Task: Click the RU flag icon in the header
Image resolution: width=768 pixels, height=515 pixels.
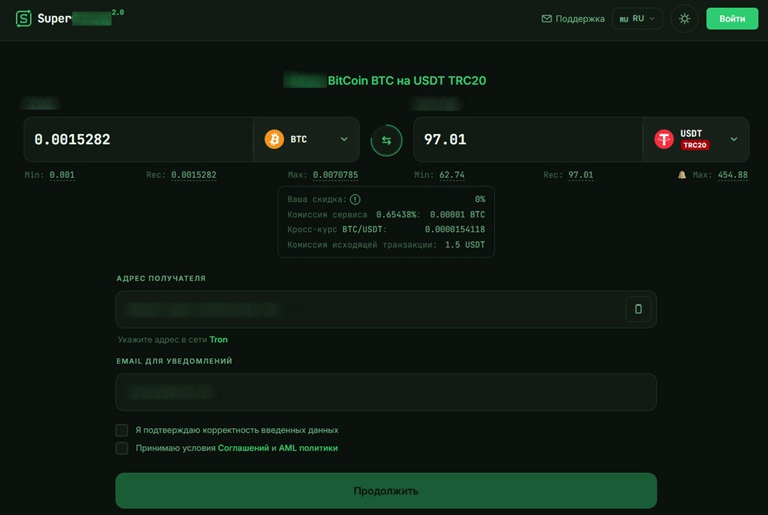Action: click(x=624, y=19)
